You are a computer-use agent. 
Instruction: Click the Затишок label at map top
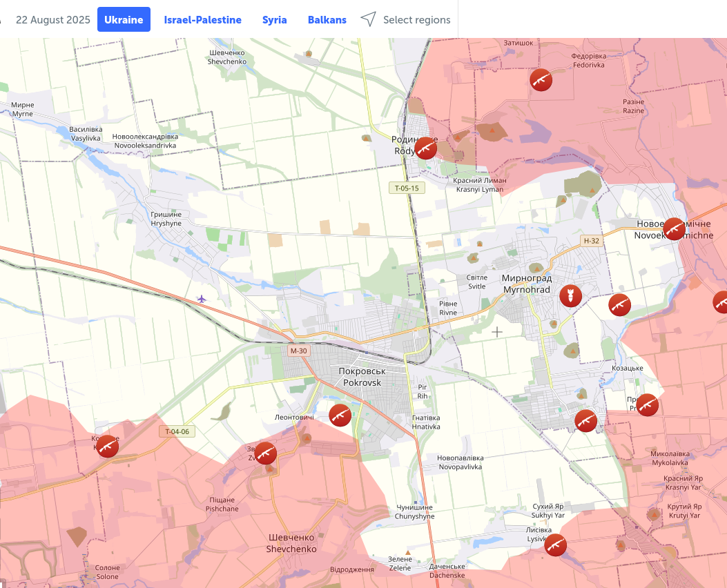[518, 43]
